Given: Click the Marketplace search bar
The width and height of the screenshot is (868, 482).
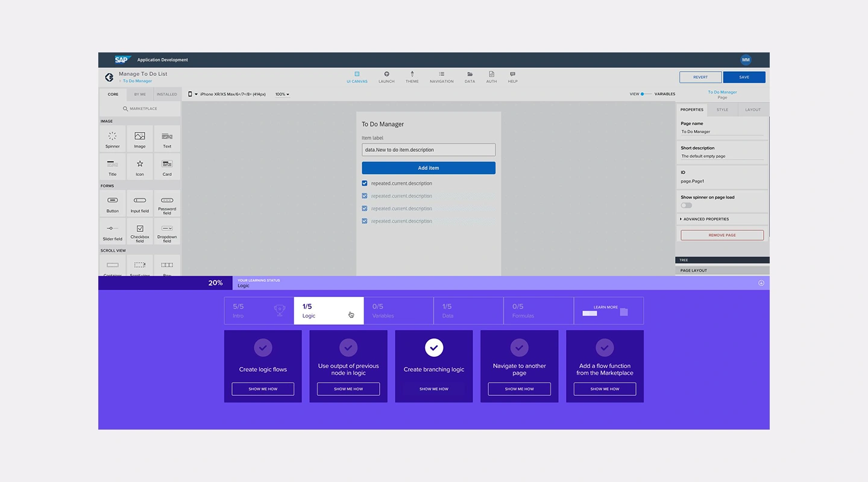Looking at the screenshot, I should [x=140, y=108].
